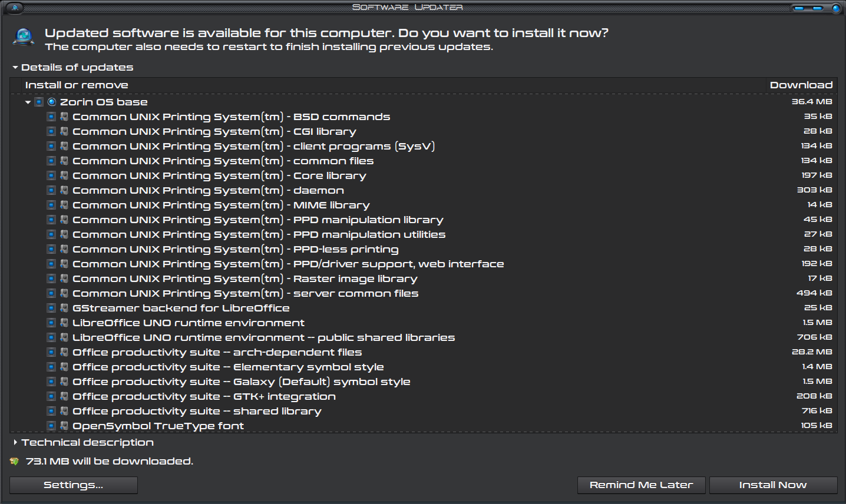This screenshot has height=504, width=846.
Task: Click the Zorin OS base round icon
Action: (52, 102)
